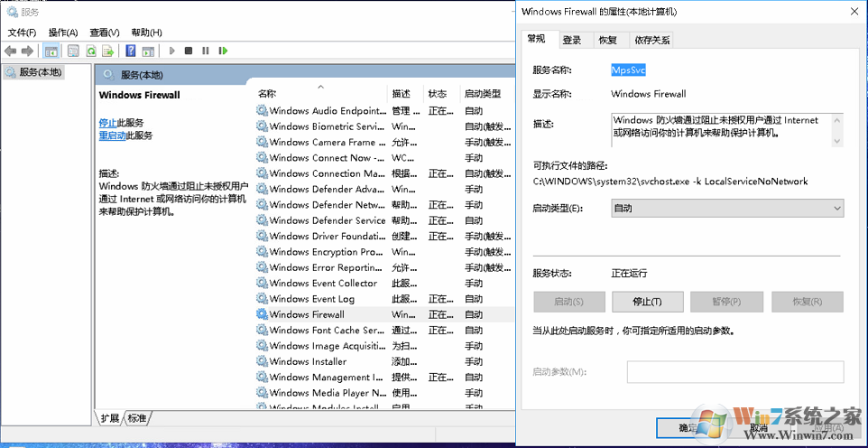The height and width of the screenshot is (448, 868).
Task: Click gear icon of Windows Connect Now row
Action: pyautogui.click(x=262, y=157)
